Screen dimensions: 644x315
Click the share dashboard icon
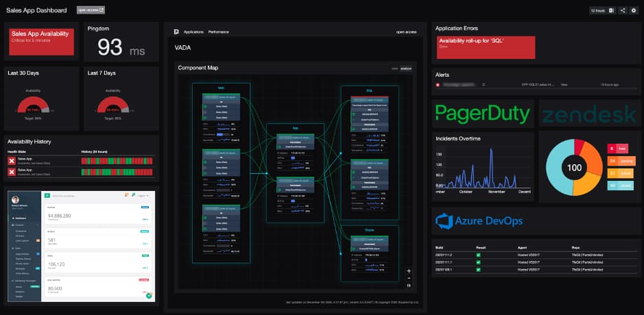623,11
